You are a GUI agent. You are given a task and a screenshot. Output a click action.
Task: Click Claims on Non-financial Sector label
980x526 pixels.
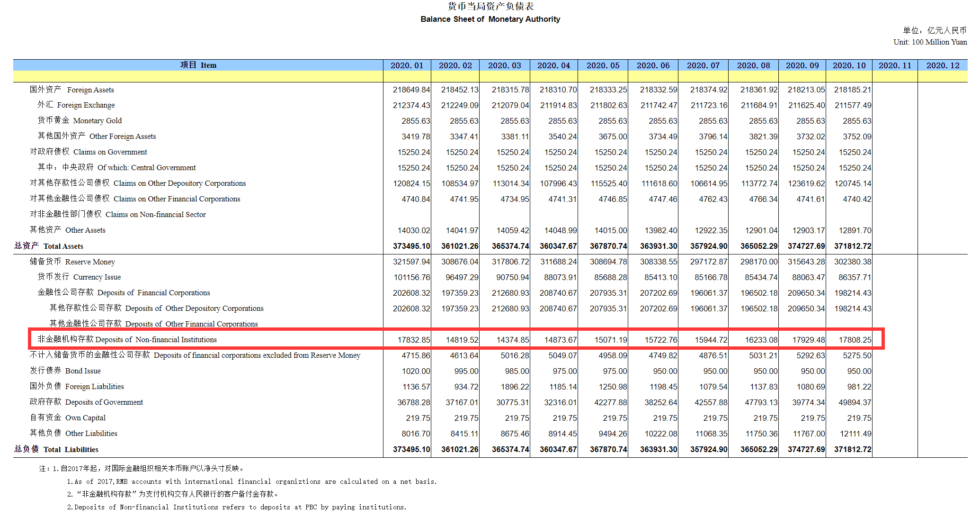(x=118, y=214)
